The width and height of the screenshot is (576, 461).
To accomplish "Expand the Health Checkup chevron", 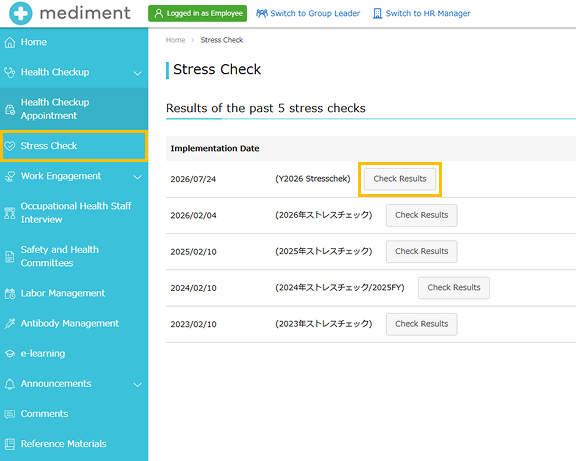I will click(137, 73).
